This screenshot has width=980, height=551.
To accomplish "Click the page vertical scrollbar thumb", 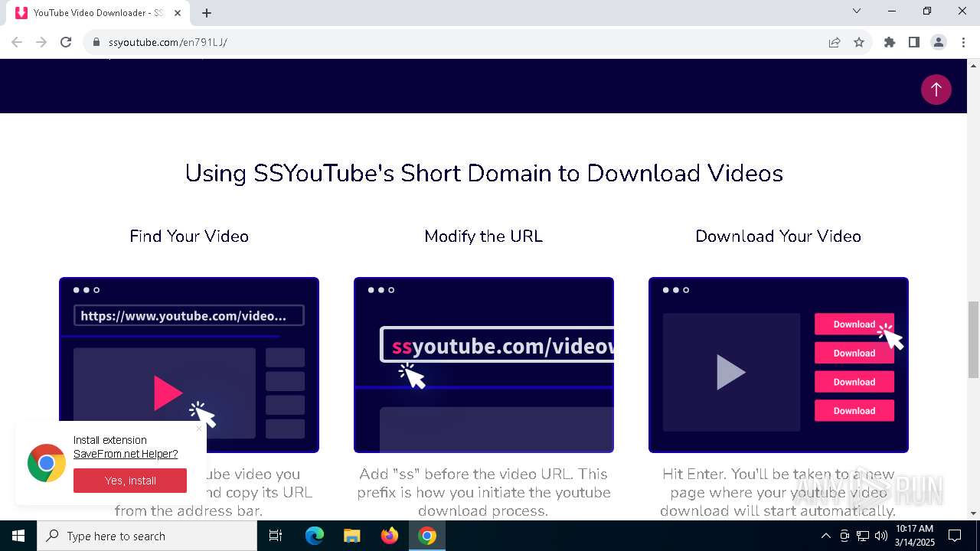I will tap(973, 339).
